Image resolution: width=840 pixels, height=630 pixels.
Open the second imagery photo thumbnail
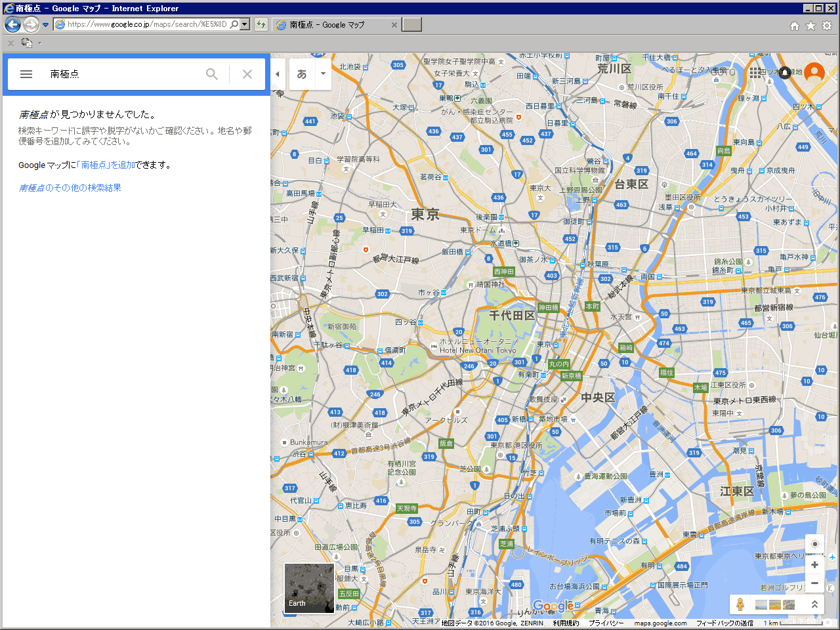click(x=775, y=604)
